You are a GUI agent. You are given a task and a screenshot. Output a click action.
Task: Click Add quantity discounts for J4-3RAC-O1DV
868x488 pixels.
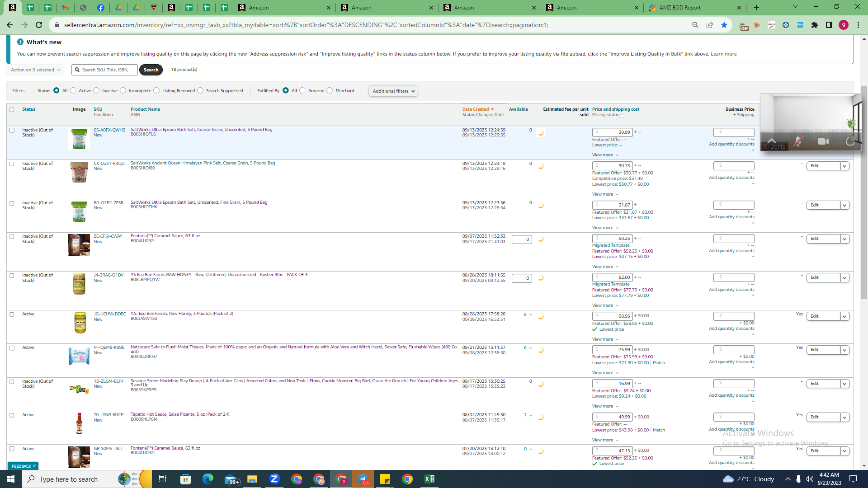[731, 290]
